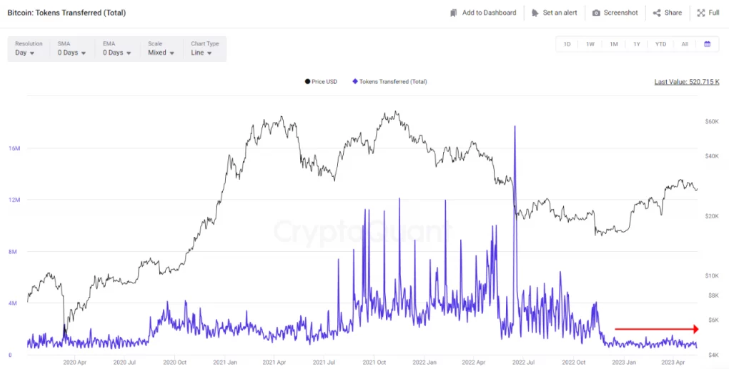Click the $20K right axis label
This screenshot has width=731, height=374.
(712, 216)
